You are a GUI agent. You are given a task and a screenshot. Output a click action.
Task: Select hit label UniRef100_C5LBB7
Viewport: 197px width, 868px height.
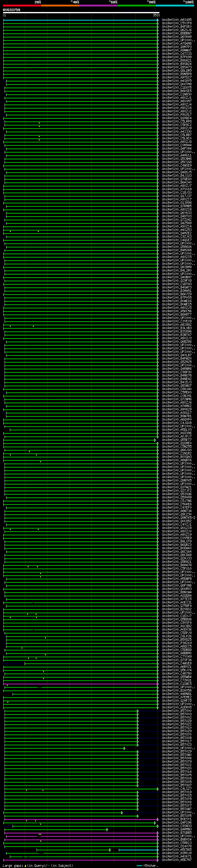(x=177, y=135)
